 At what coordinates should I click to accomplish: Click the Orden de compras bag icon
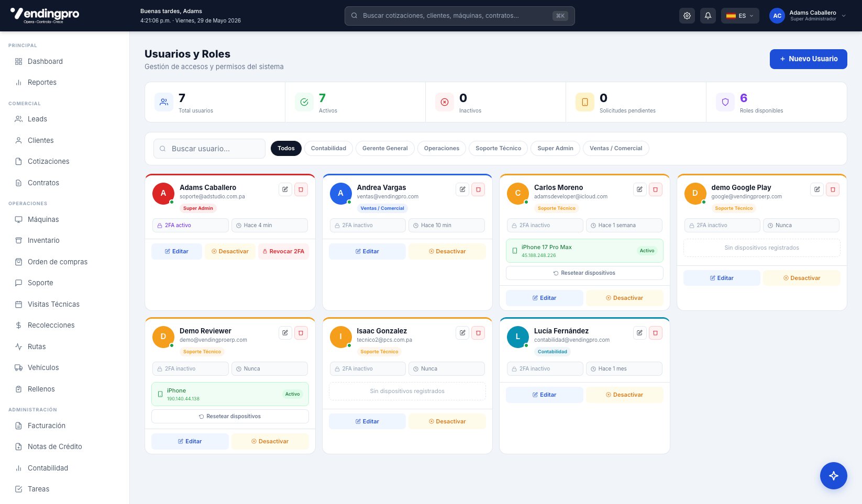coord(18,262)
